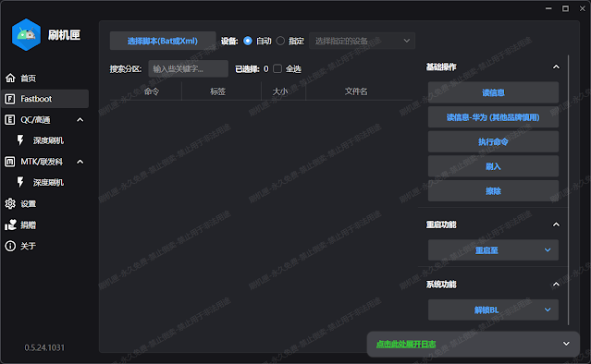The width and height of the screenshot is (591, 364).
Task: Select the 自动 device radio button
Action: (248, 41)
